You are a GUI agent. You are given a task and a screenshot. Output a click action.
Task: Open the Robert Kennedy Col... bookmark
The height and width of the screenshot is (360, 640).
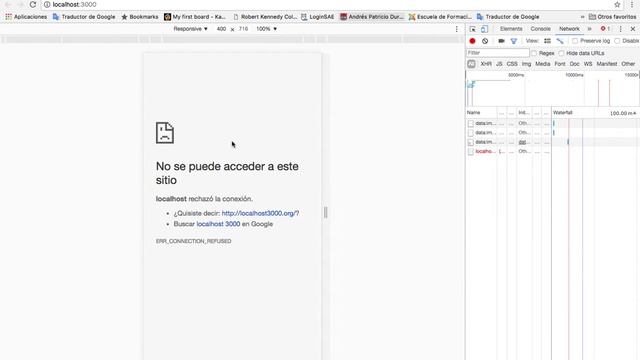[x=265, y=17]
